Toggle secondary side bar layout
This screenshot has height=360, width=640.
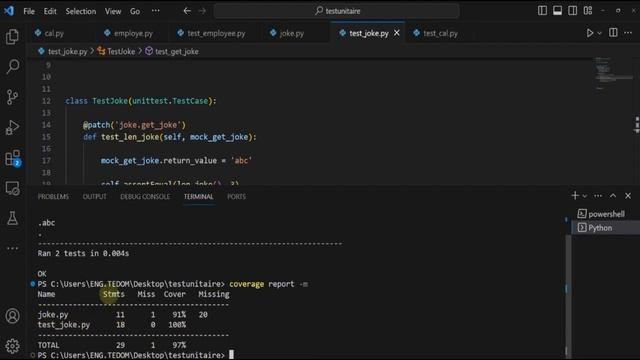click(x=572, y=11)
